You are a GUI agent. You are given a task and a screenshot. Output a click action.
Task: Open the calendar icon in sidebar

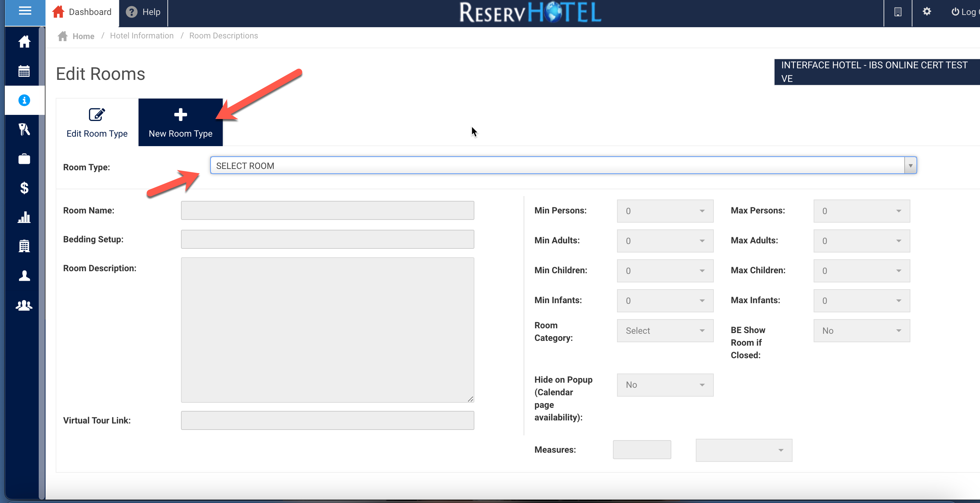[x=24, y=71]
